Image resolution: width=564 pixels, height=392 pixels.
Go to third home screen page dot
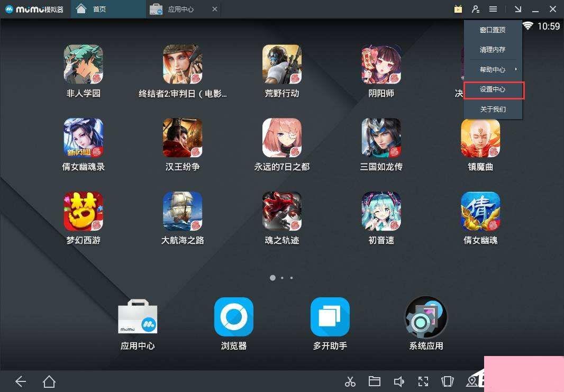(x=292, y=278)
